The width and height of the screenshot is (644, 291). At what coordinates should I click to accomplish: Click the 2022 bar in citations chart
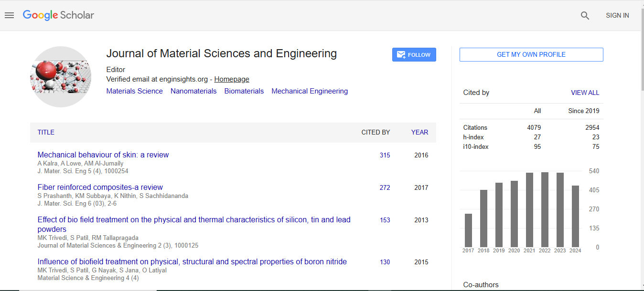(x=545, y=209)
